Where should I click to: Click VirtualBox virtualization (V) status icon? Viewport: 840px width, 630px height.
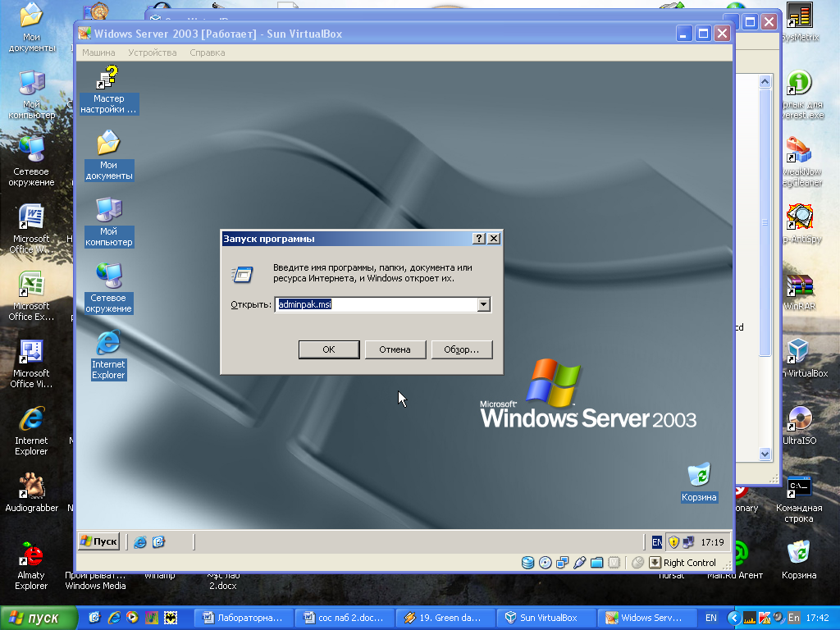pos(614,563)
